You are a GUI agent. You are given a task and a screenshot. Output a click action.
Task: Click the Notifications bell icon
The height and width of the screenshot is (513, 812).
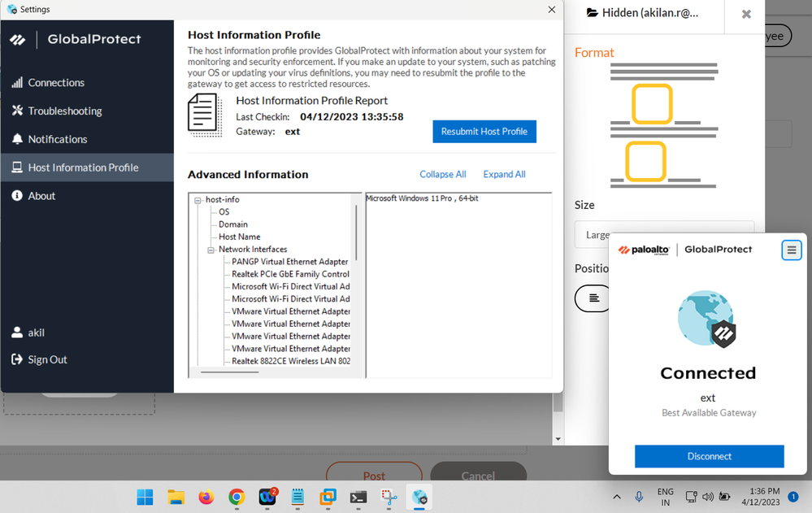[17, 139]
